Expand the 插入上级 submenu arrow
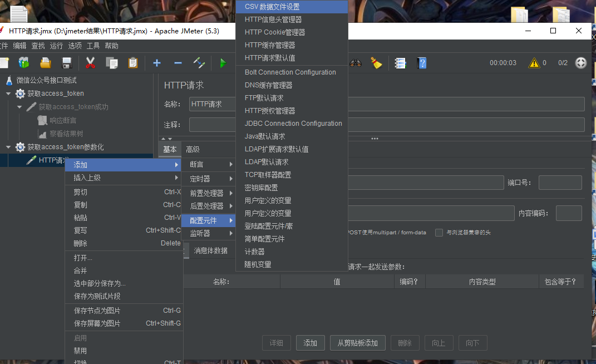 [176, 178]
